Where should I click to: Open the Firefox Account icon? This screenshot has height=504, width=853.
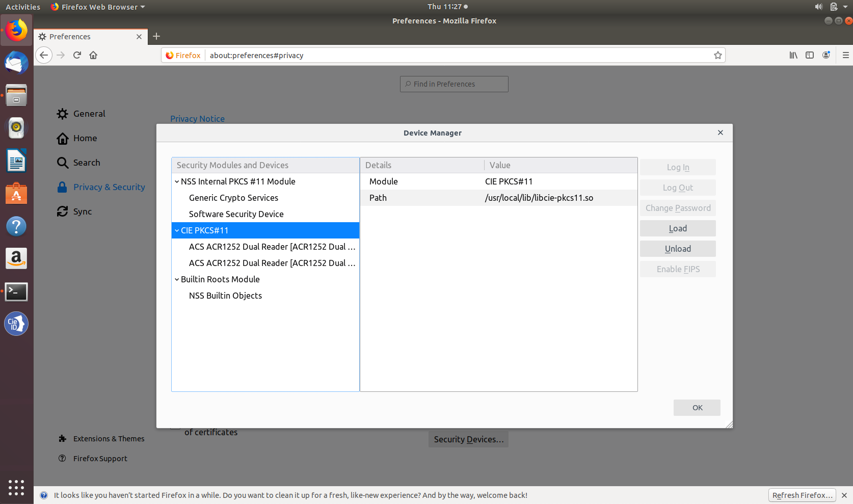tap(826, 55)
